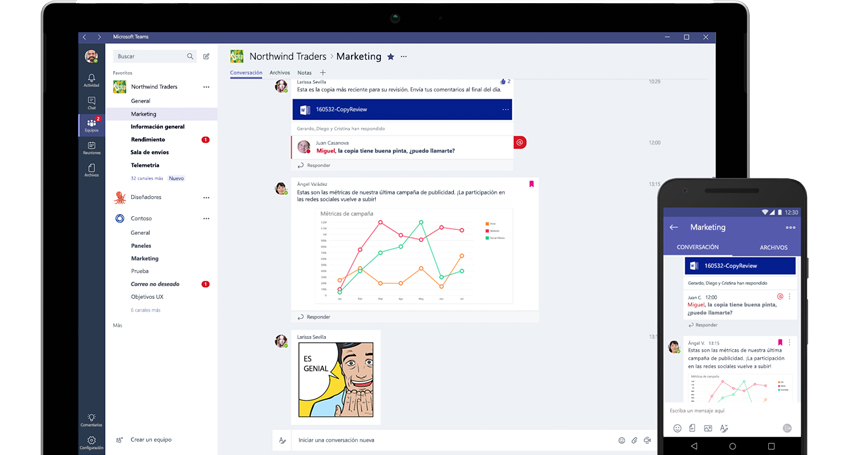The image size is (850, 455).
Task: Open the Métricas de campaña chart image
Action: (x=415, y=256)
